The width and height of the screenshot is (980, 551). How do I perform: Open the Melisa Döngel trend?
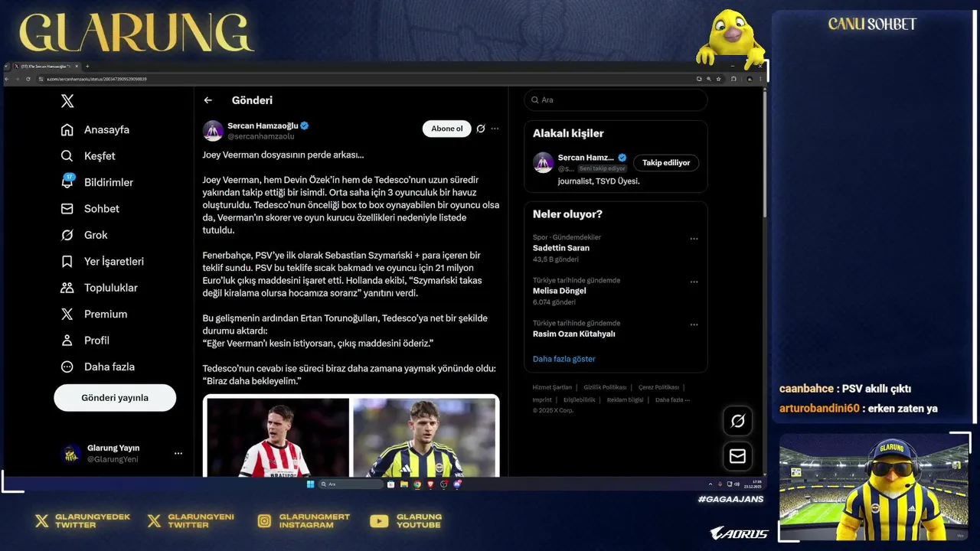[560, 291]
